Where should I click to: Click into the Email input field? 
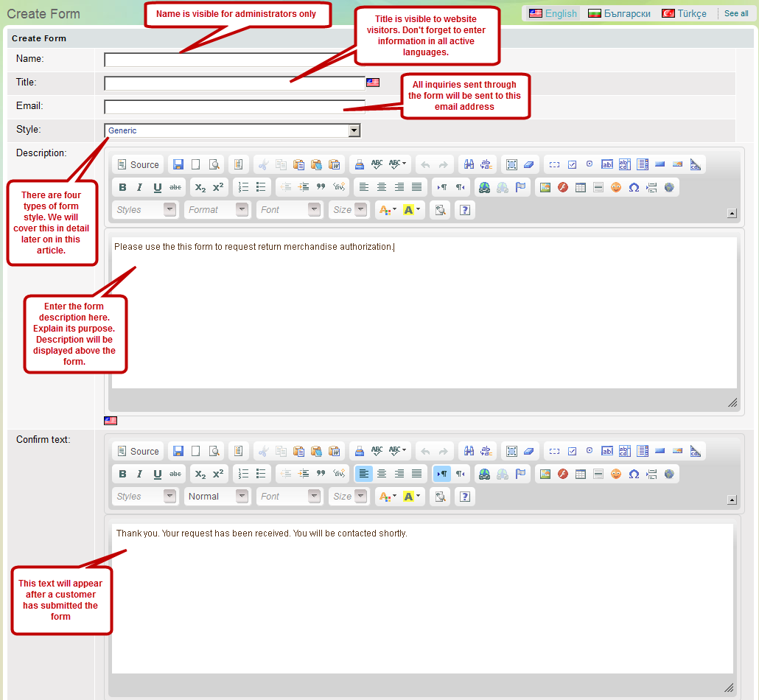click(x=234, y=107)
